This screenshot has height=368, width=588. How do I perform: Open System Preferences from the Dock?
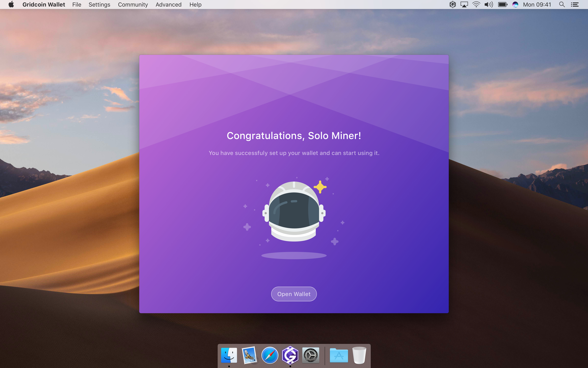click(x=310, y=355)
